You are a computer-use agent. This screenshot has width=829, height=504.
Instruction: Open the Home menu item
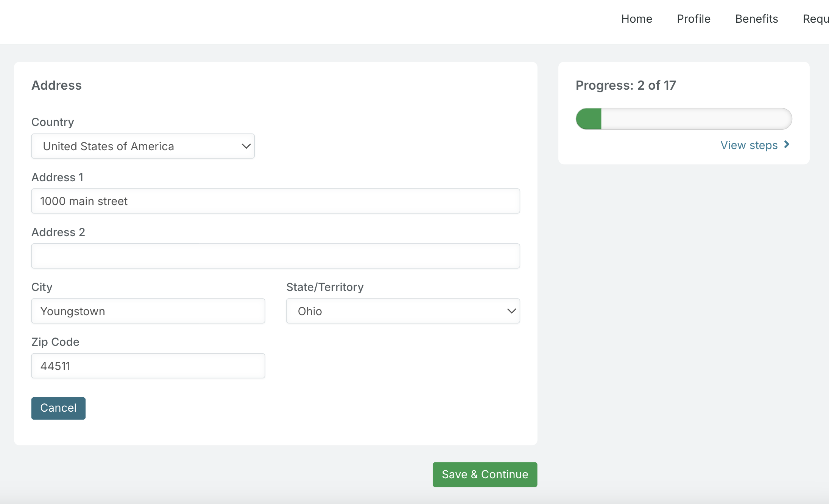pos(636,19)
